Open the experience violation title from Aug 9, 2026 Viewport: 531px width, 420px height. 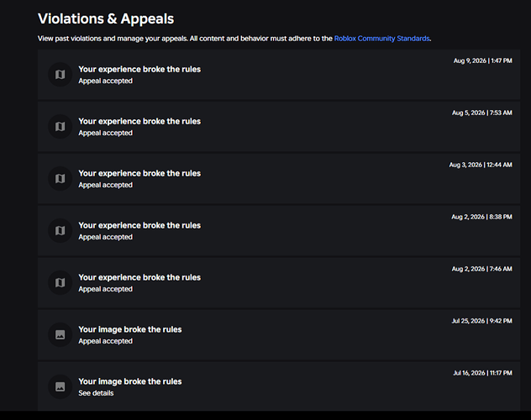tap(139, 69)
